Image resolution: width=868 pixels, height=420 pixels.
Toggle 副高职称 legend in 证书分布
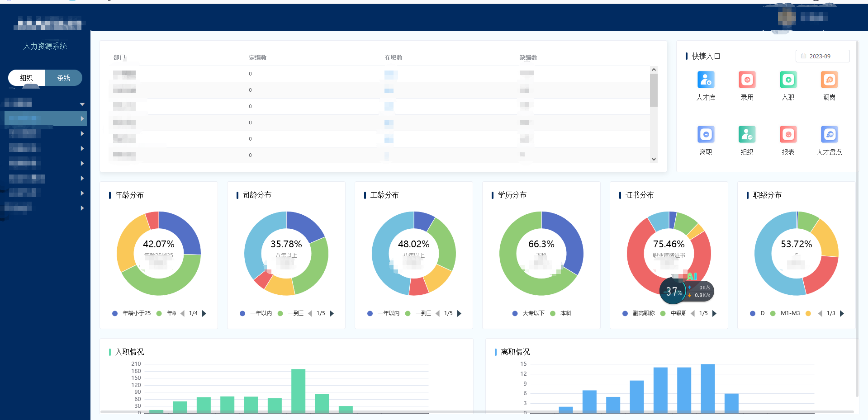(x=639, y=313)
